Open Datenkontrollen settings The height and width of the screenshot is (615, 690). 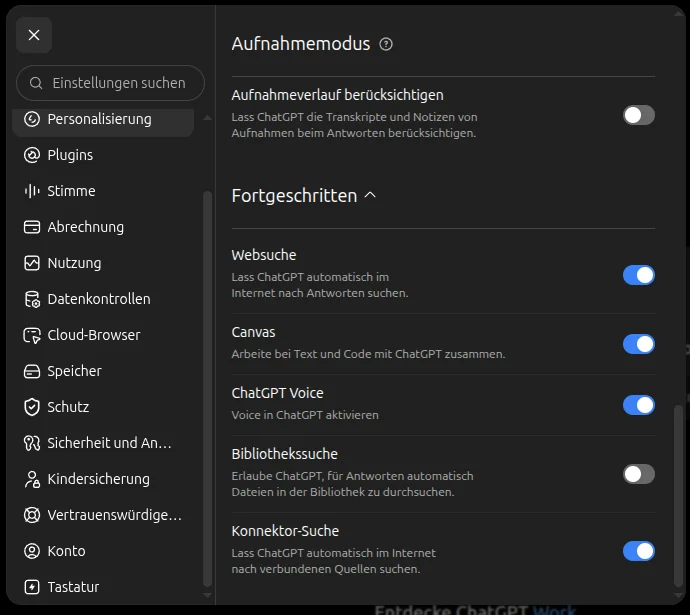[103, 299]
